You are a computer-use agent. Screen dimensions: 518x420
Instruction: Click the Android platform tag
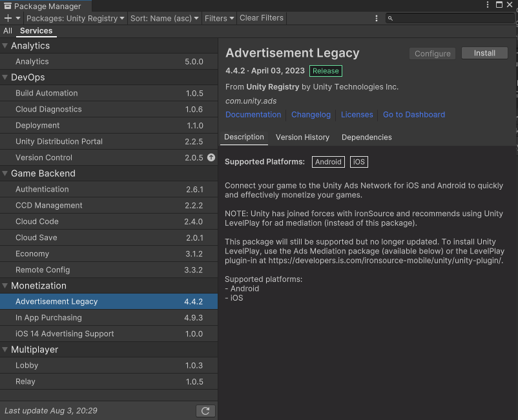coord(328,162)
